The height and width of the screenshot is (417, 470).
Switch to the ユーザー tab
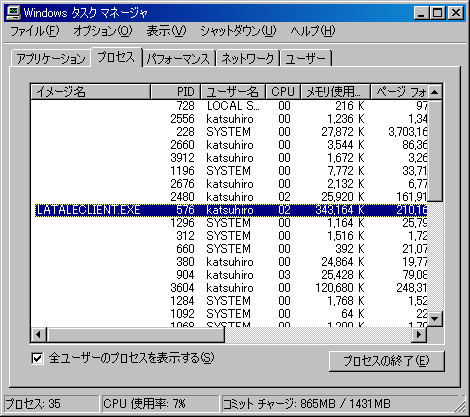tap(306, 59)
